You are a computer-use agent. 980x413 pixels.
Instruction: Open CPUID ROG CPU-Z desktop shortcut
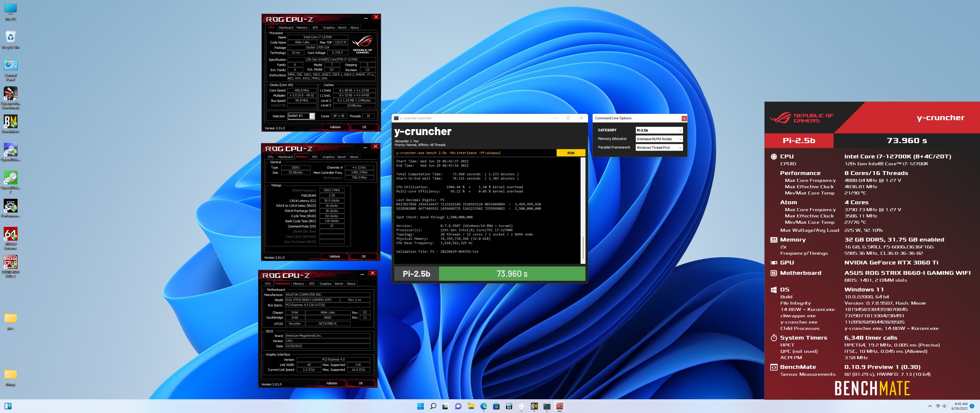pyautogui.click(x=10, y=266)
